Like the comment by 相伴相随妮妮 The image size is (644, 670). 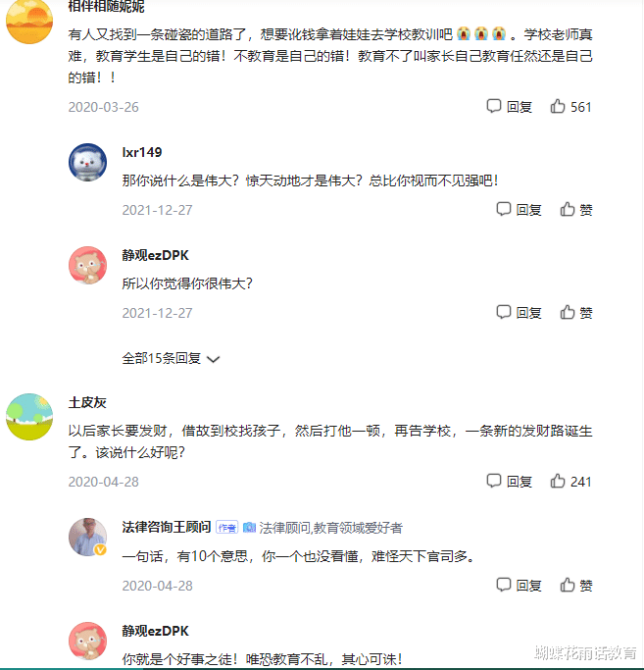pos(570,107)
